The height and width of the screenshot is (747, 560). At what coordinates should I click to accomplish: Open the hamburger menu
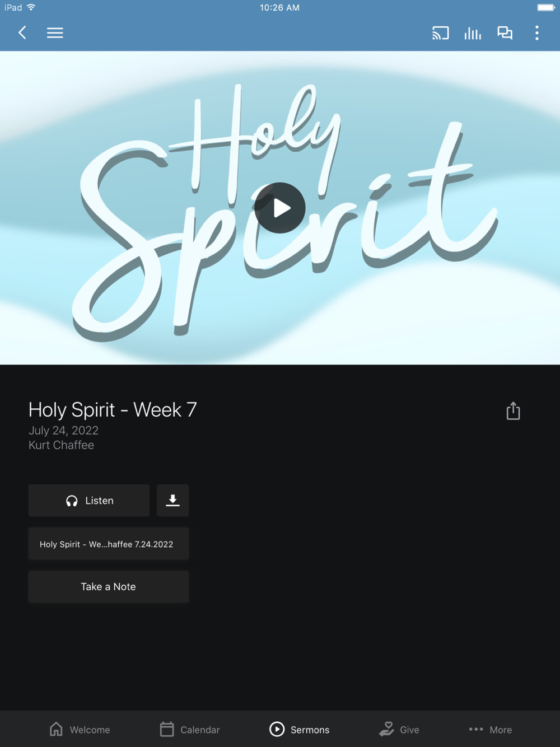click(x=55, y=32)
